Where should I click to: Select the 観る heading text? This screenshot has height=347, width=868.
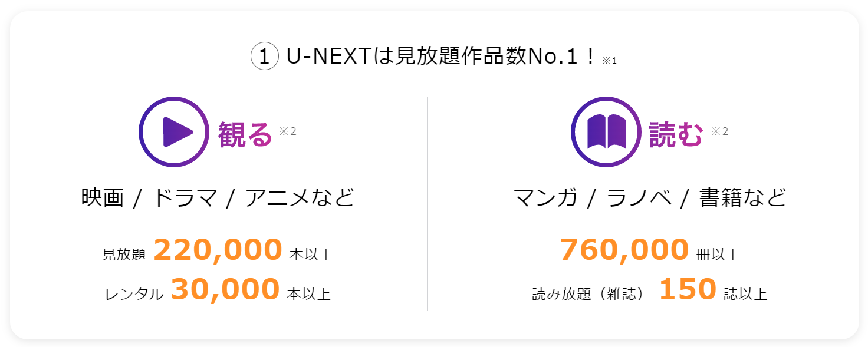point(245,134)
